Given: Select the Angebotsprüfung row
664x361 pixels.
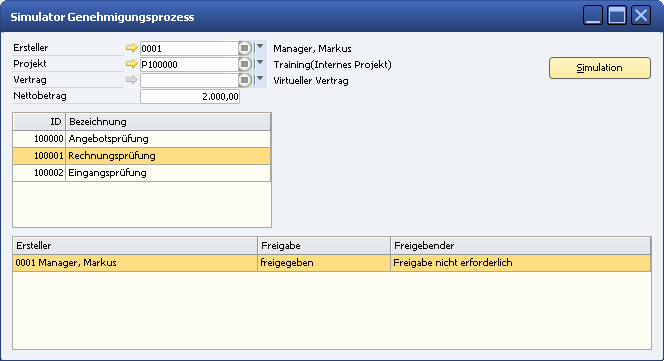Looking at the screenshot, I should pos(142,139).
